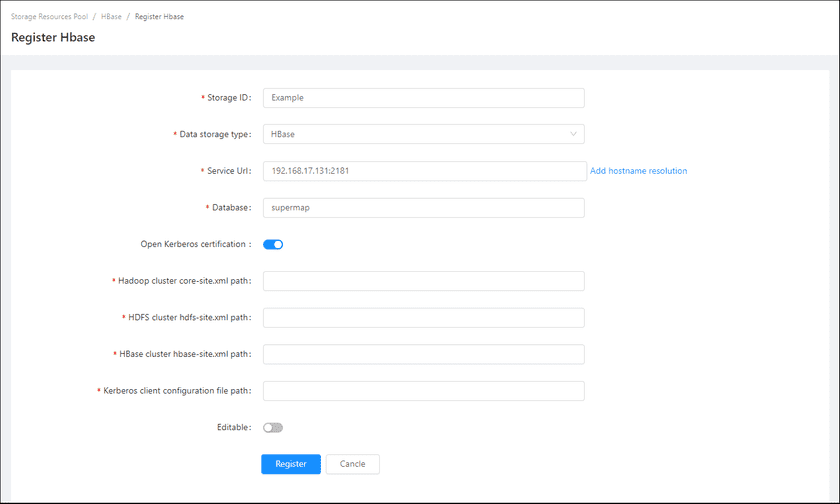Click into the Service Url field
The height and width of the screenshot is (504, 840).
[x=423, y=171]
